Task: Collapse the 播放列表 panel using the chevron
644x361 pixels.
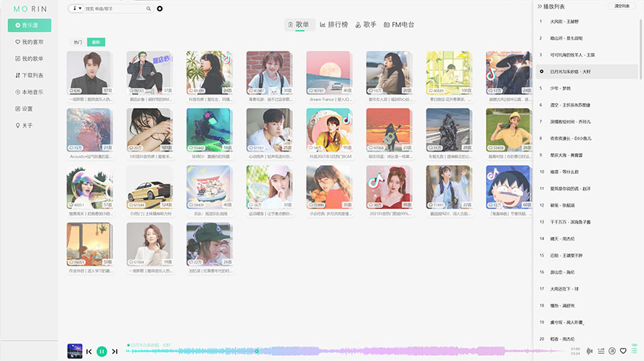Action: (539, 6)
